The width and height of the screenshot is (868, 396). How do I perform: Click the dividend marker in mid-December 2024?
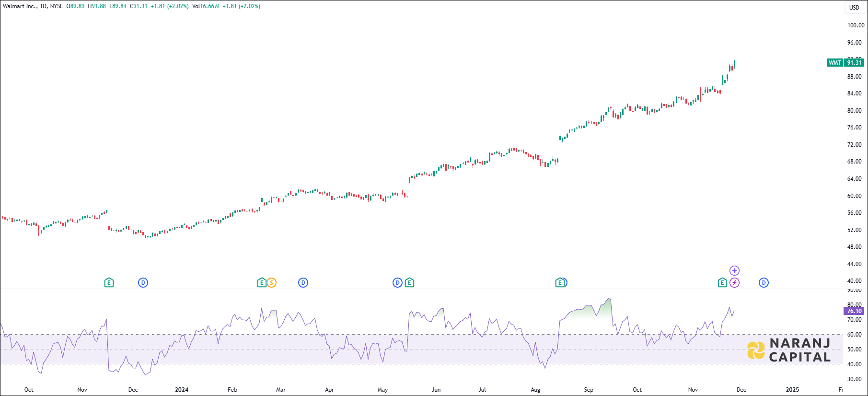764,283
